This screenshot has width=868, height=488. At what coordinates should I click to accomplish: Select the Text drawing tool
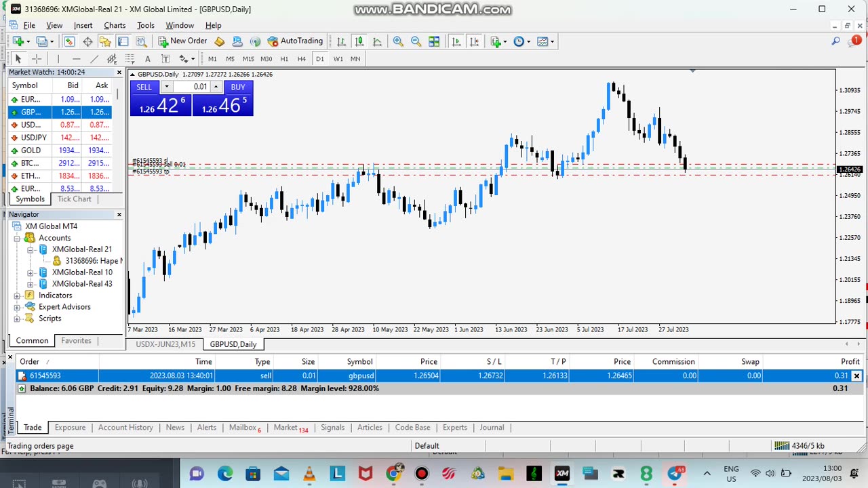click(147, 59)
